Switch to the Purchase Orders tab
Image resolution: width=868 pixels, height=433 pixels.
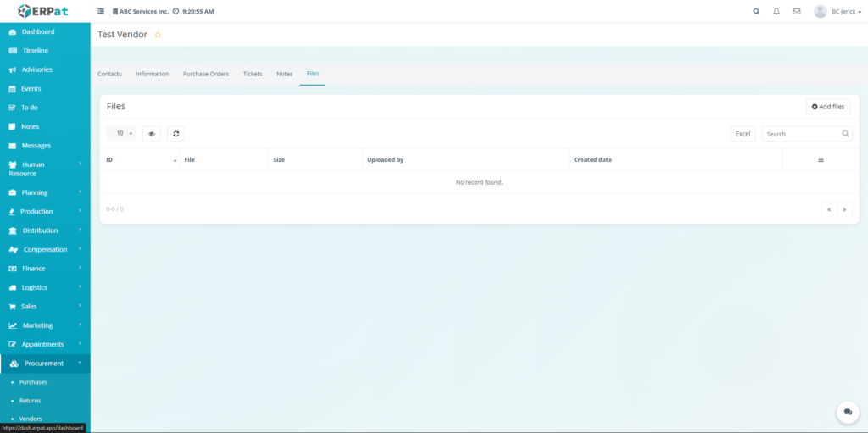[206, 74]
